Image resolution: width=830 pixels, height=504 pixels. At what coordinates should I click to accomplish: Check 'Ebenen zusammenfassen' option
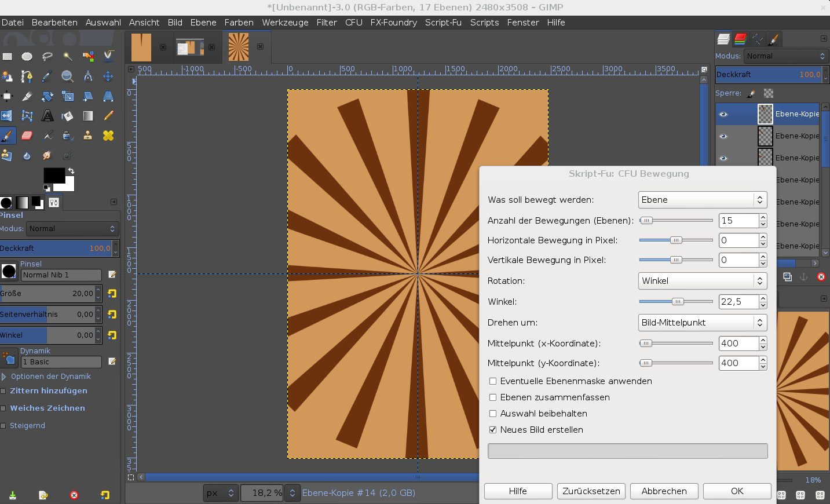point(493,397)
